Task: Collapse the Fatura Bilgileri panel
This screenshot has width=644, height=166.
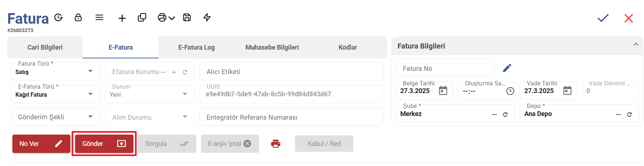Action: coord(636,45)
